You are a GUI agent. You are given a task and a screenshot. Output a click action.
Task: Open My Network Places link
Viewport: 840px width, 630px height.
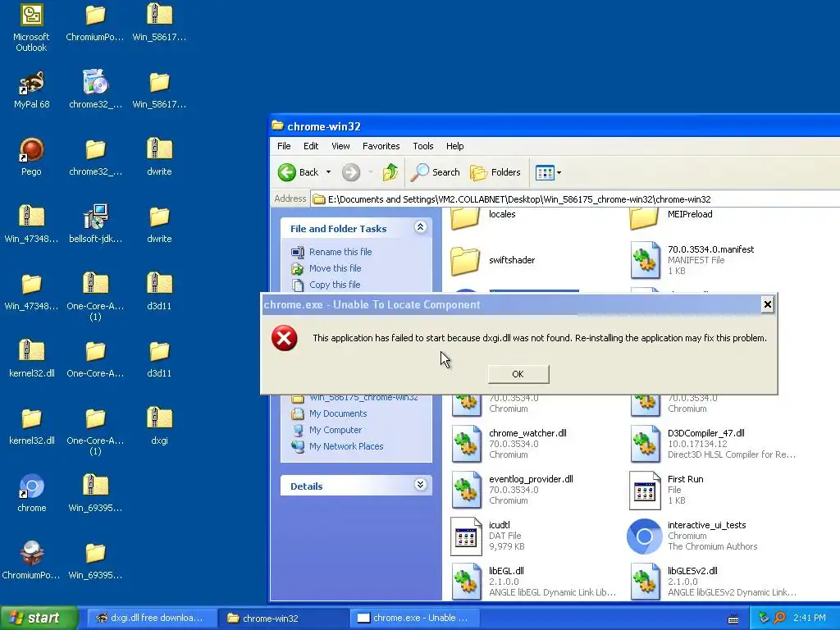click(x=346, y=447)
